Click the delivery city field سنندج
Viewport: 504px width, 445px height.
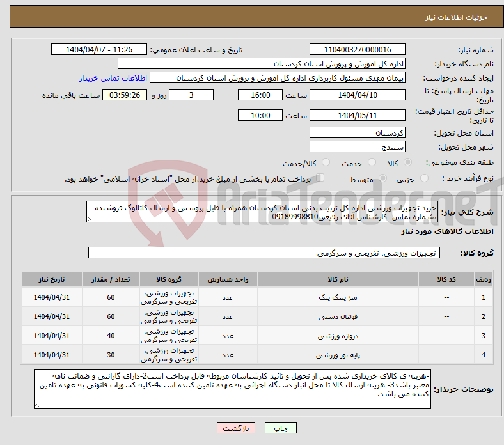357,146
